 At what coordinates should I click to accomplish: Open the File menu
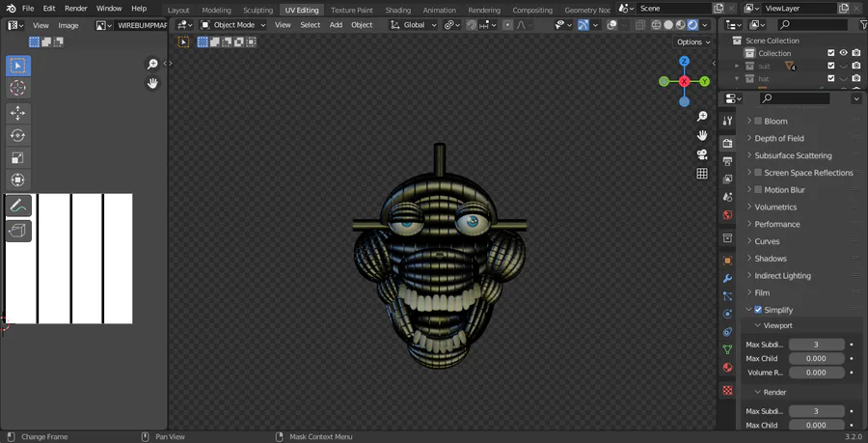[28, 9]
